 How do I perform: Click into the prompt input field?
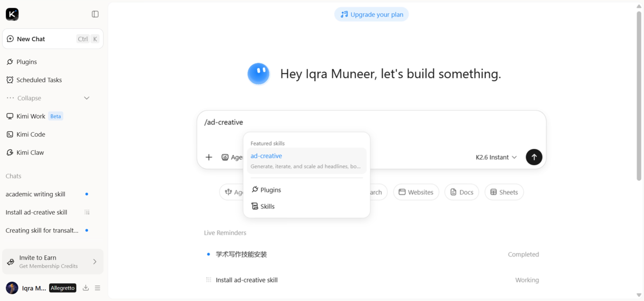(x=371, y=122)
